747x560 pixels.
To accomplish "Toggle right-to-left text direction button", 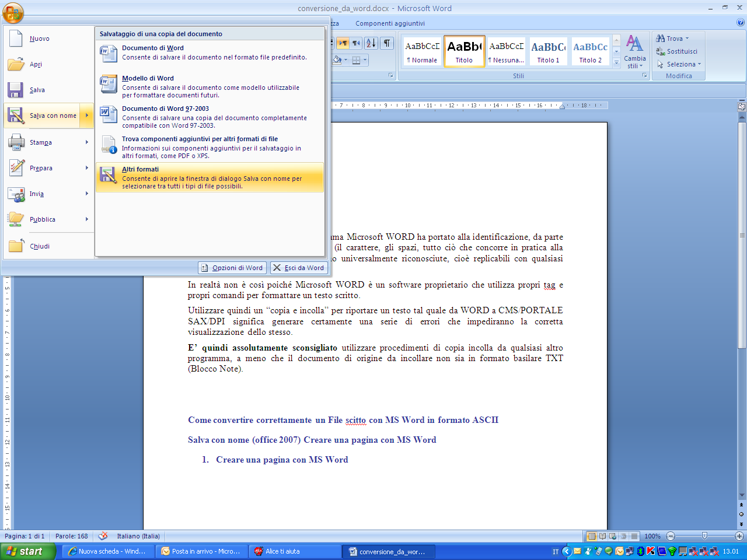I will click(x=355, y=43).
